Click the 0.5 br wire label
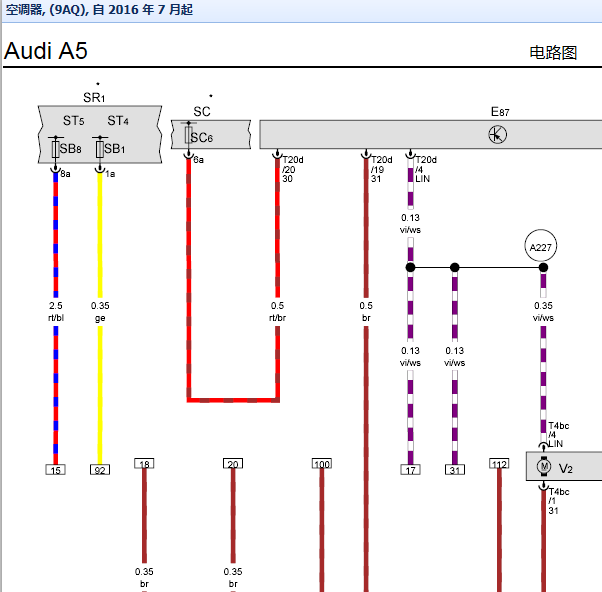Screen dimensions: 602x592 coord(366,312)
